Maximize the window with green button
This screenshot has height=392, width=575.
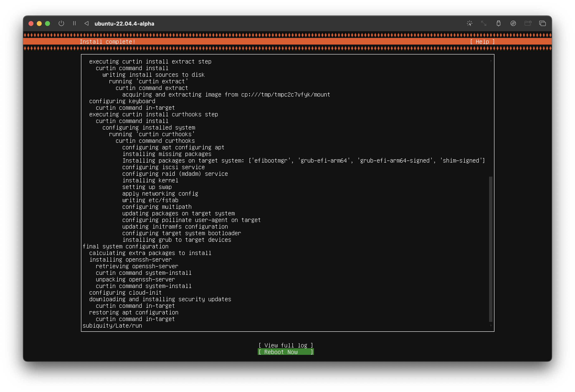48,24
